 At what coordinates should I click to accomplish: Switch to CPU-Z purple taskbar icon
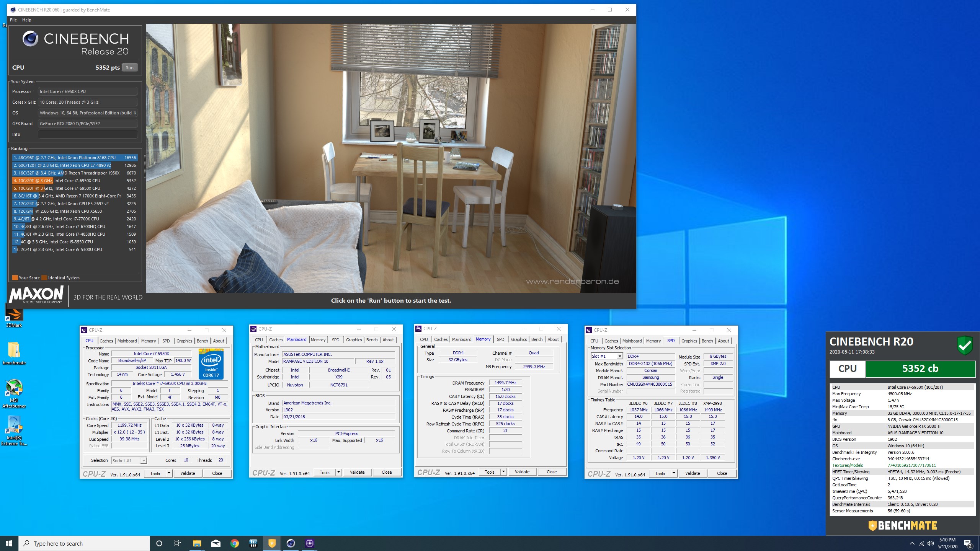pos(310,543)
